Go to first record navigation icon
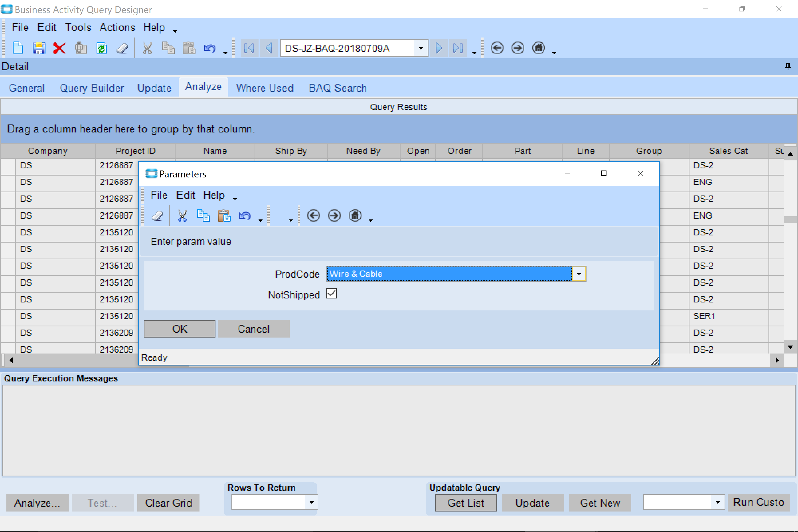 point(249,48)
